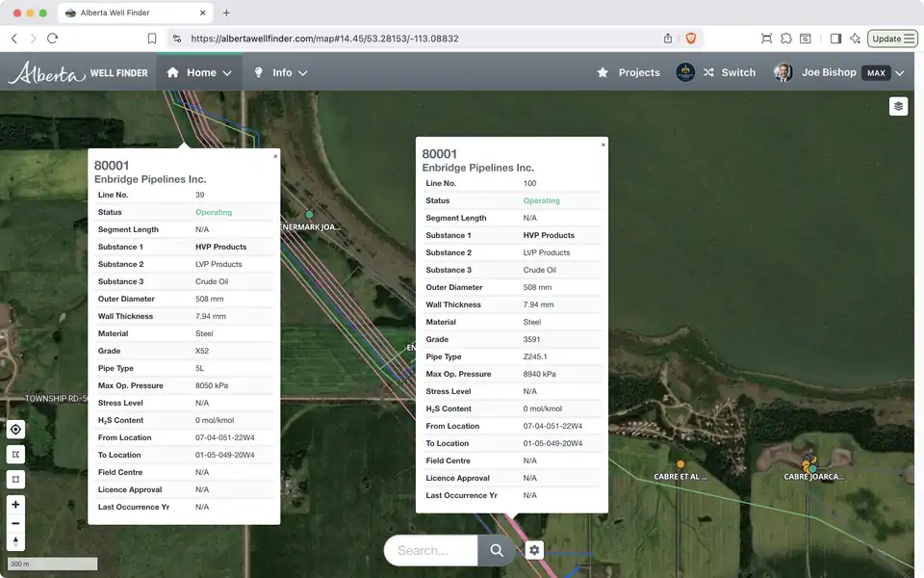
Task: Click the Brave shields icon
Action: pos(691,39)
